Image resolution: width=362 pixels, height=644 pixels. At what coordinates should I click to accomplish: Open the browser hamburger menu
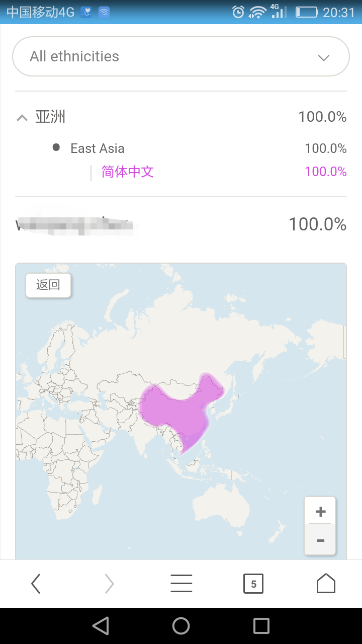click(x=181, y=584)
